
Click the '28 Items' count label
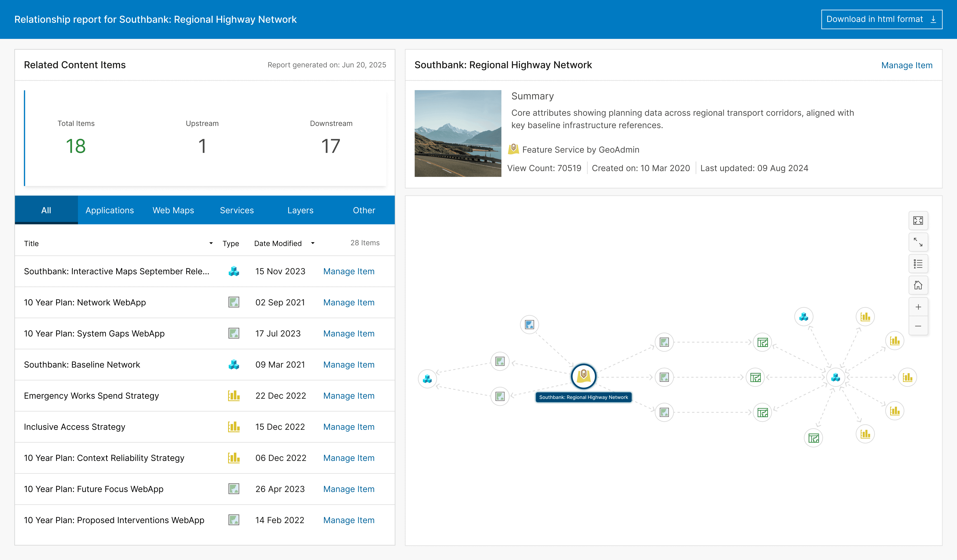click(x=365, y=243)
